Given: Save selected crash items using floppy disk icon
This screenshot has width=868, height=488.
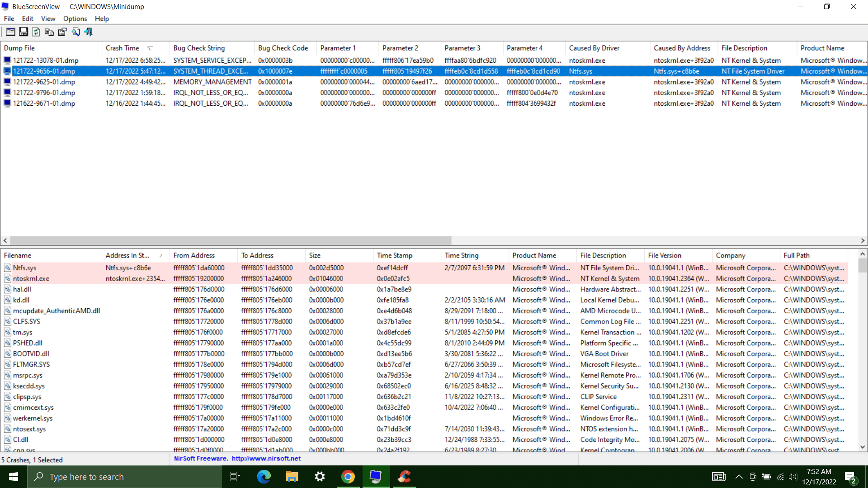Looking at the screenshot, I should point(24,32).
